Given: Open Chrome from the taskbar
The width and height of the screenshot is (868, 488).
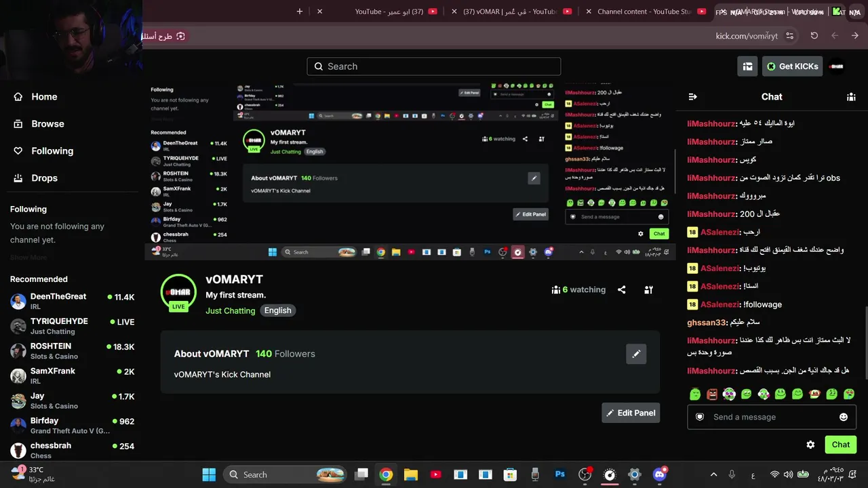Looking at the screenshot, I should [x=386, y=474].
